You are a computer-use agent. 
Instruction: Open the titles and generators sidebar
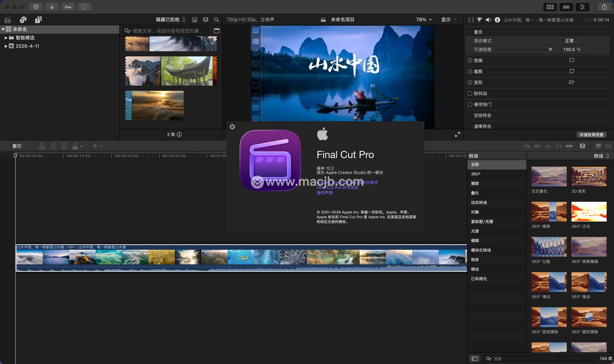coord(38,20)
